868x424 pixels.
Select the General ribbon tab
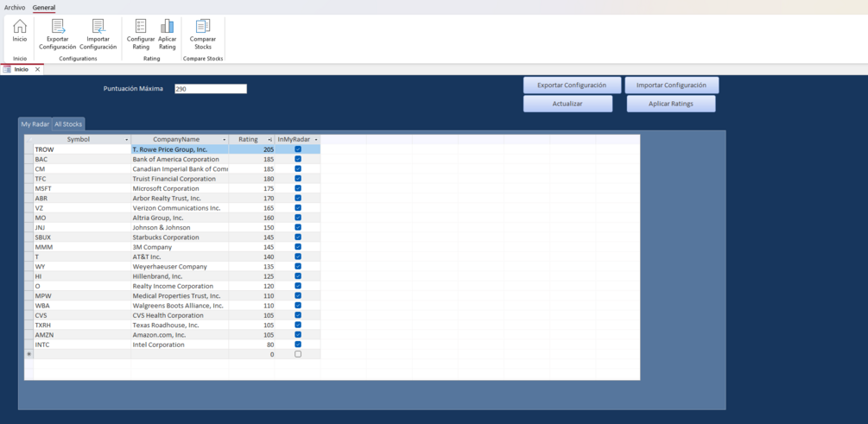pyautogui.click(x=44, y=7)
